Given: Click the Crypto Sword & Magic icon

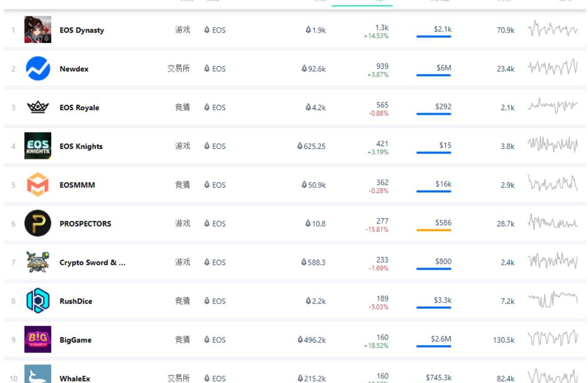Looking at the screenshot, I should point(38,262).
